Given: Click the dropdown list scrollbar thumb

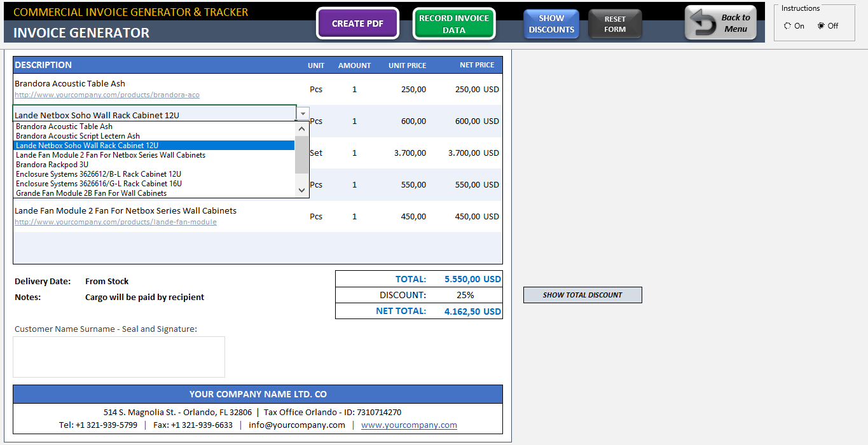Looking at the screenshot, I should coord(302,154).
